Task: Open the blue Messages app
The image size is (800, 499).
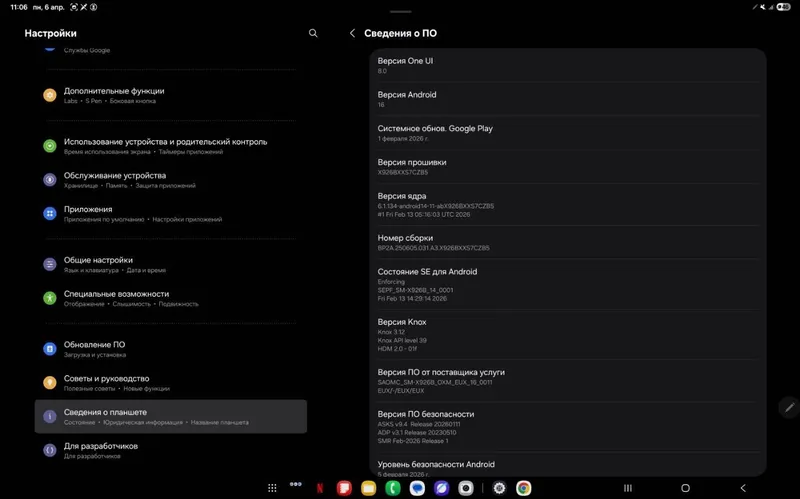Action: pyautogui.click(x=417, y=488)
